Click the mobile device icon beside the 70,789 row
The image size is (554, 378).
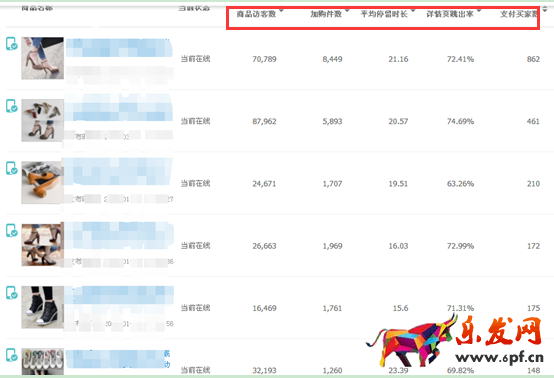[x=11, y=44]
